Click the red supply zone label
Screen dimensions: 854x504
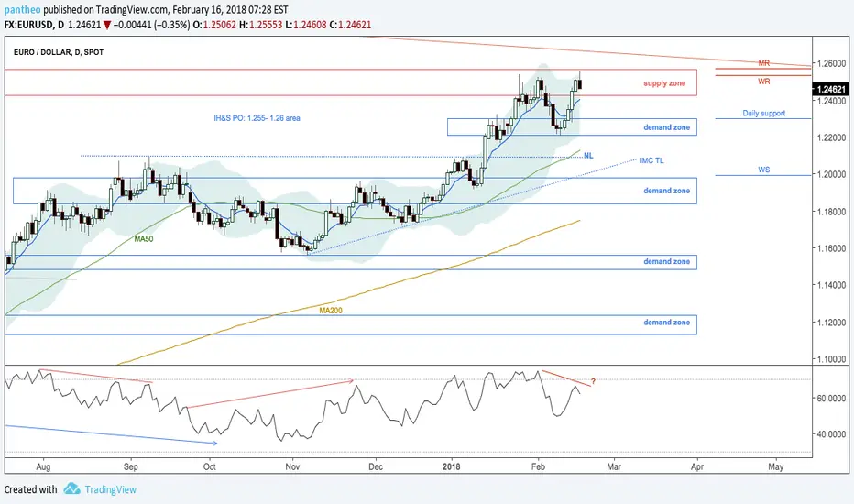tap(664, 83)
